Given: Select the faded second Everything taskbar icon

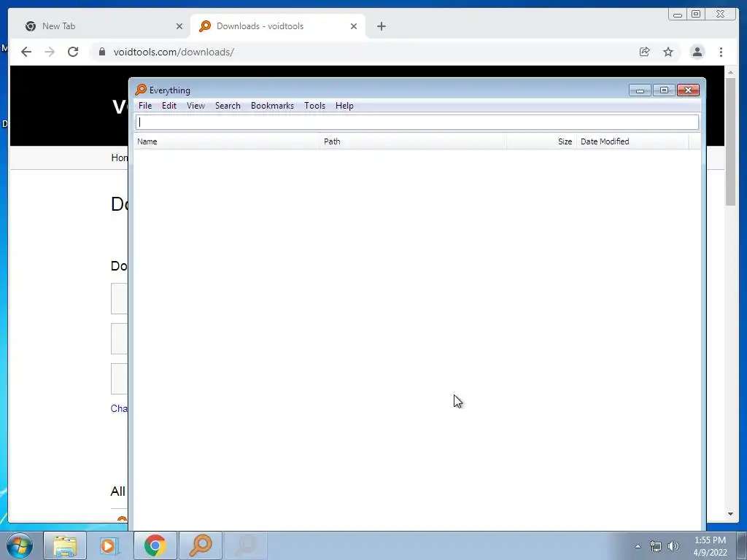Looking at the screenshot, I should [x=245, y=545].
